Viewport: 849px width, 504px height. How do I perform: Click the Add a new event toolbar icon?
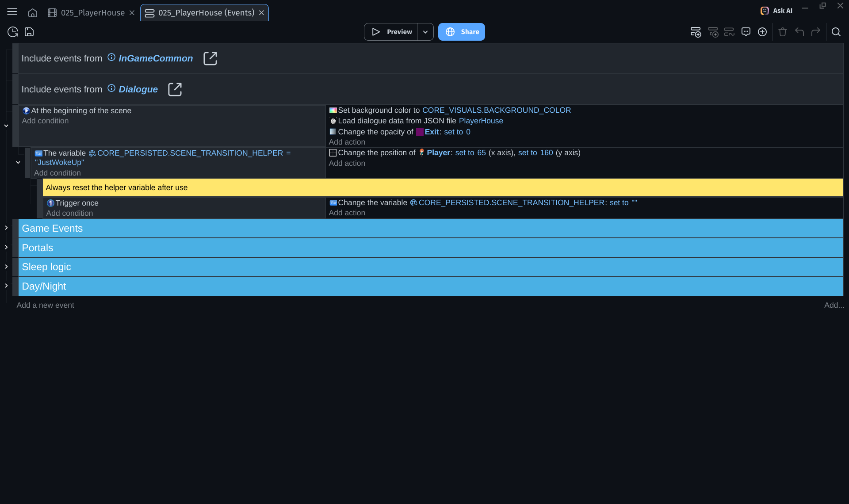(696, 32)
